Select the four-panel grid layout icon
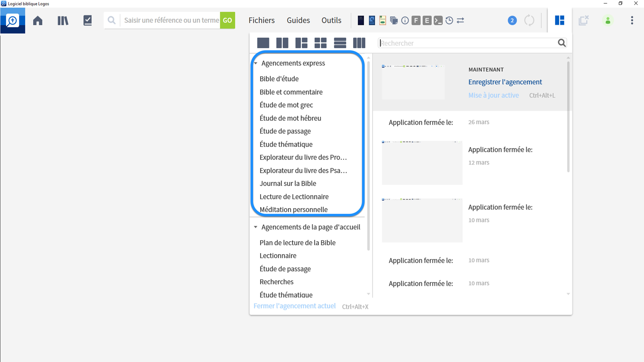 320,43
